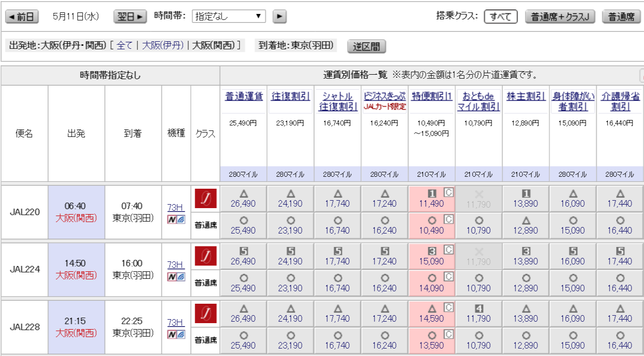Select JAL224 Class J 身体障がい者割引 16,090 fare
644x356 pixels.
click(573, 256)
